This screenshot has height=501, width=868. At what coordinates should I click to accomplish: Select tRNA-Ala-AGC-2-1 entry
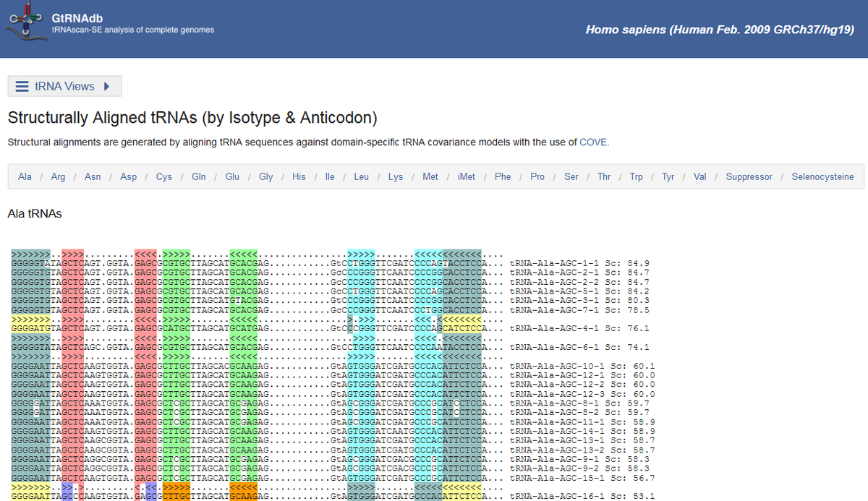point(555,273)
